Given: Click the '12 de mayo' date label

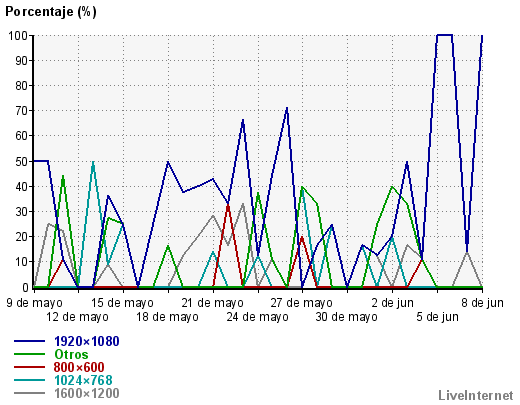Looking at the screenshot, I should tap(77, 317).
